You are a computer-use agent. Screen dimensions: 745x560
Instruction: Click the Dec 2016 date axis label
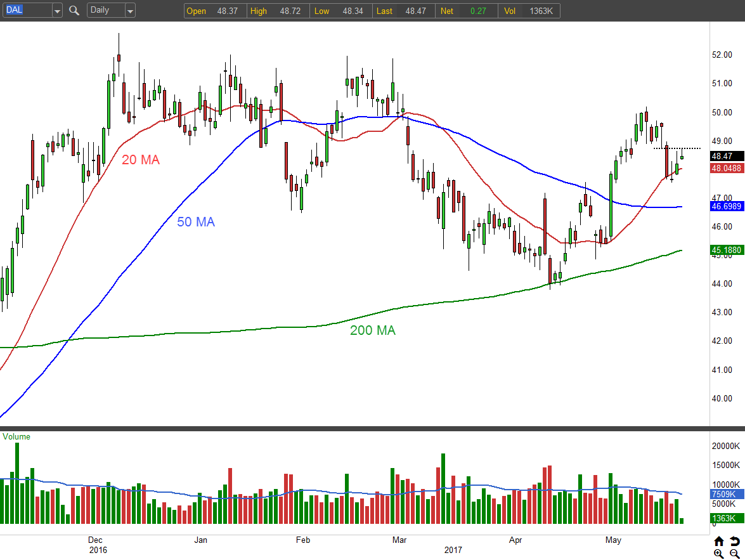click(98, 545)
